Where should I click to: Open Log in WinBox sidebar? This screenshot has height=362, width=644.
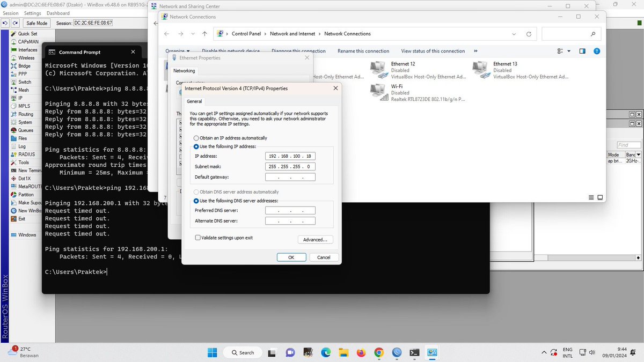(21, 146)
